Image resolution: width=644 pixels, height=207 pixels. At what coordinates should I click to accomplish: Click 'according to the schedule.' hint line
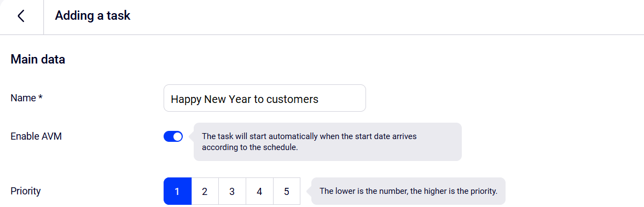pos(250,147)
